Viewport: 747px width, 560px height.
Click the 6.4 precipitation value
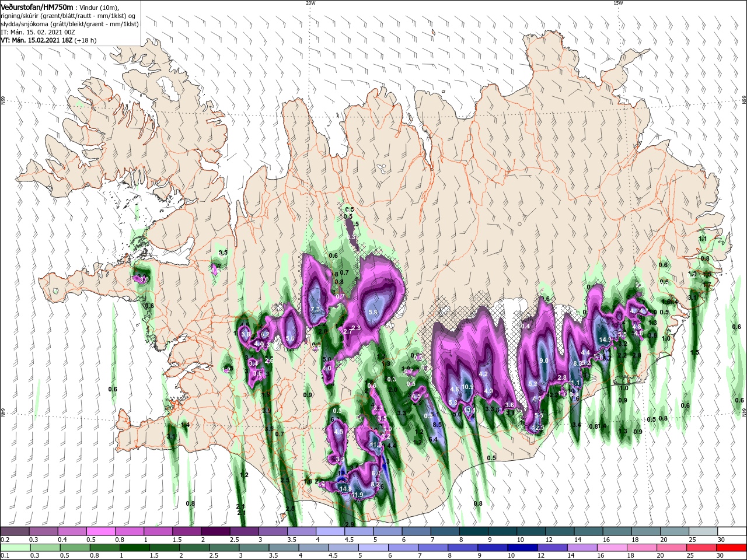[433, 440]
